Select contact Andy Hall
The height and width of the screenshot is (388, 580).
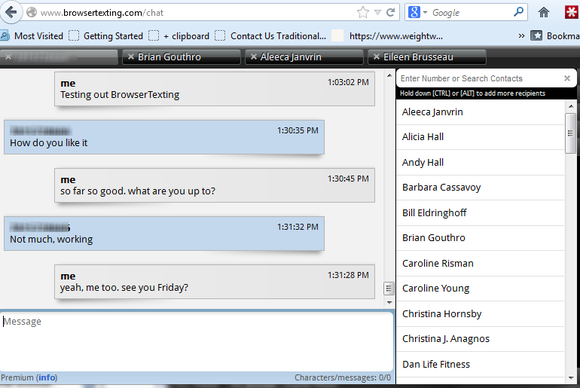click(480, 163)
